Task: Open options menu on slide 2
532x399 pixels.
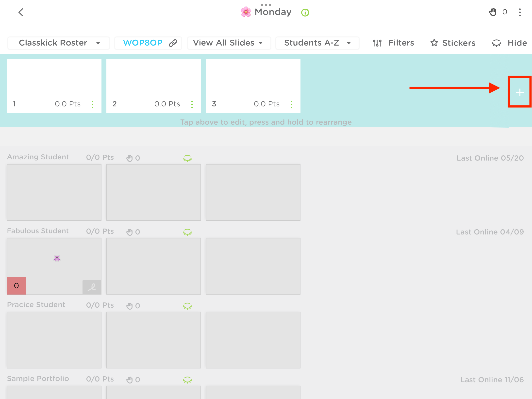Action: [192, 104]
